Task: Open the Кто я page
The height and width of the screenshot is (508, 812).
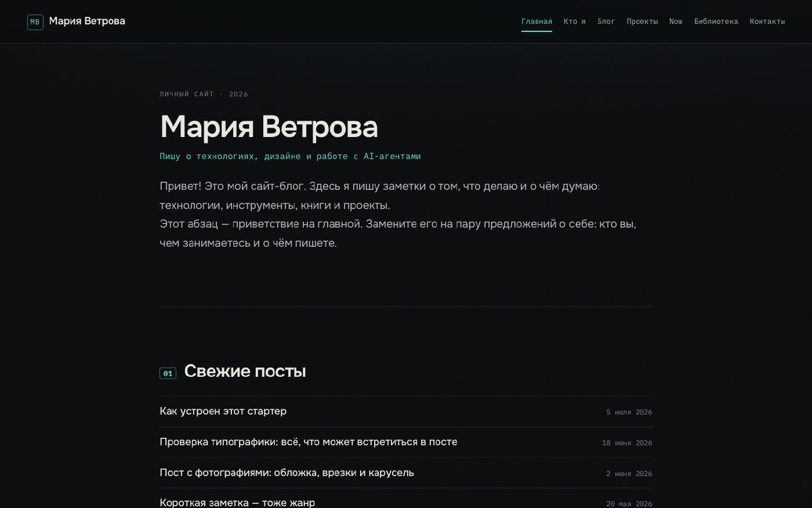Action: click(x=575, y=21)
